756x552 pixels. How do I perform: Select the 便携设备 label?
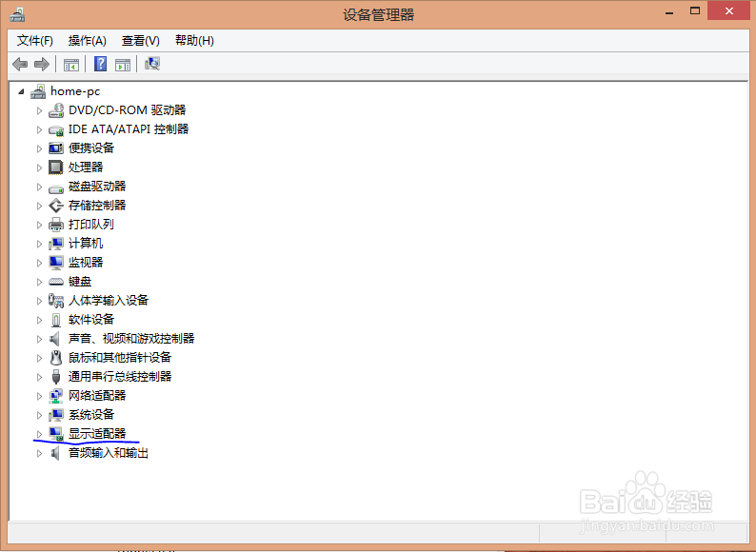[x=91, y=148]
